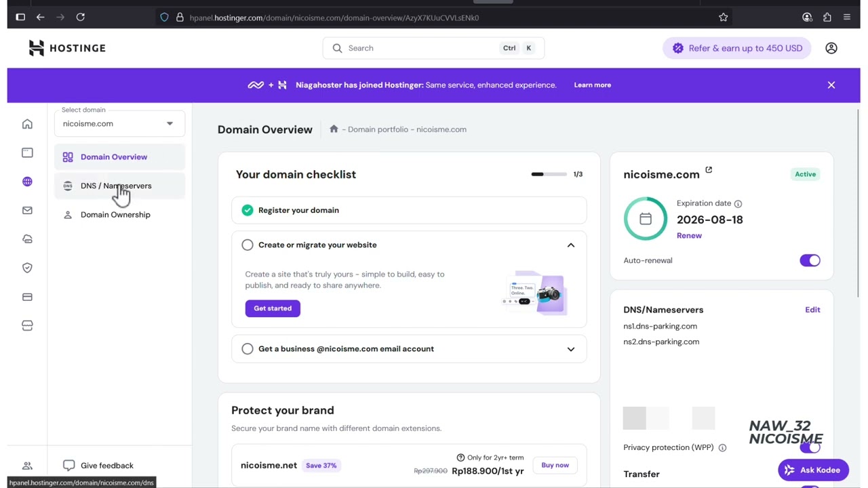Click Only for 2yr+ term note
Screen dimensions: 868x488
[490, 457]
